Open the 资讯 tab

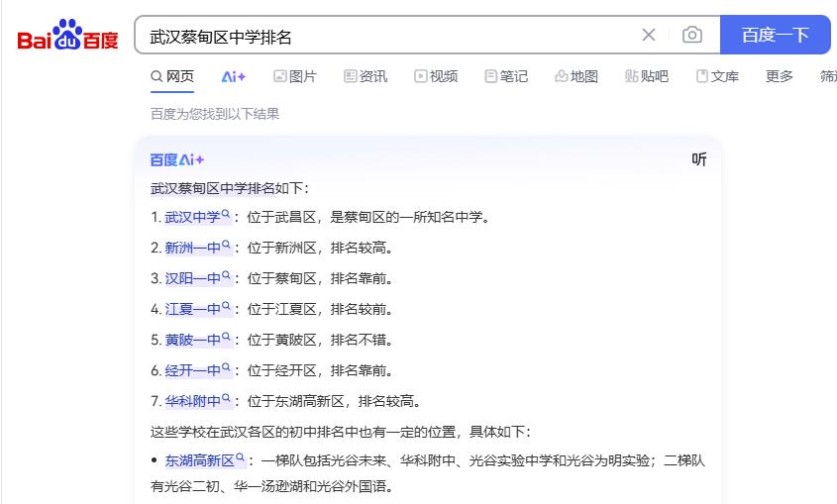(x=366, y=77)
